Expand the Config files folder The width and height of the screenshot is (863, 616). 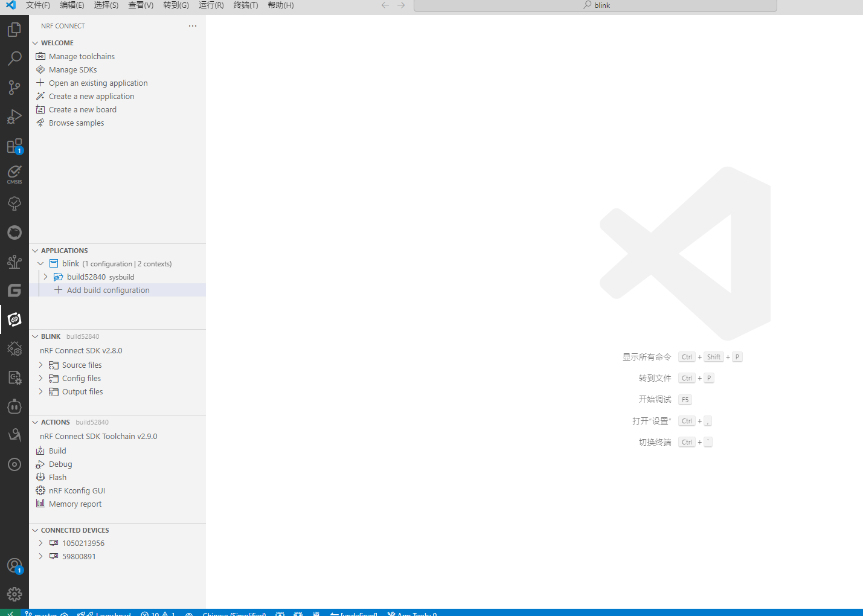(40, 379)
